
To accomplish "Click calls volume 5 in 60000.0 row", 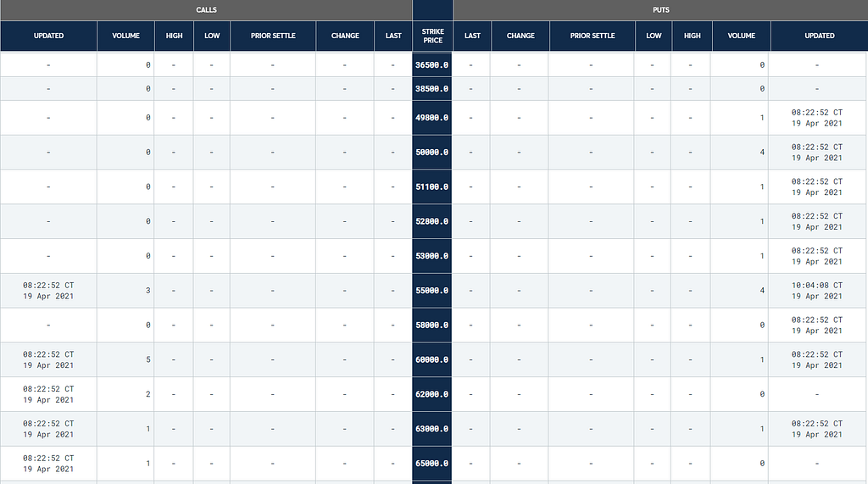I will click(x=147, y=360).
